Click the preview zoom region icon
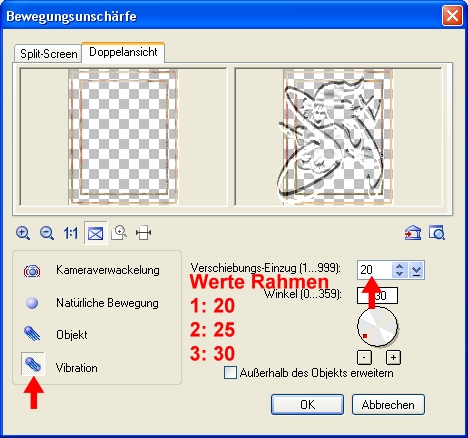Image resolution: width=468 pixels, height=438 pixels. click(119, 233)
